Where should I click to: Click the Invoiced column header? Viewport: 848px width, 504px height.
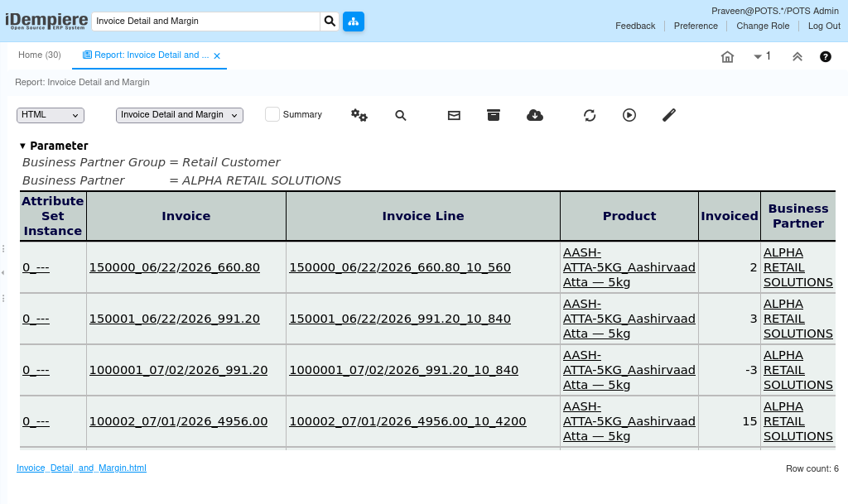tap(730, 216)
